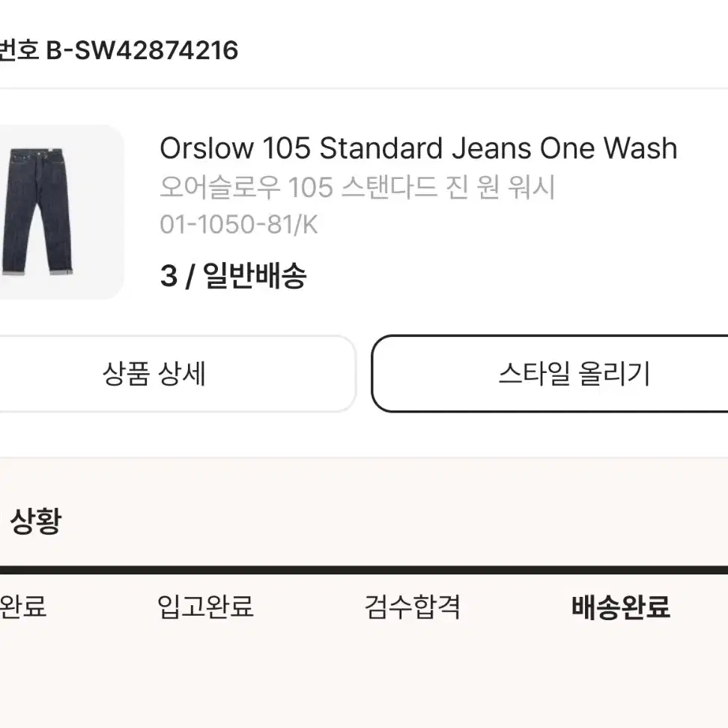Screen dimensions: 728x728
Task: Select order number B-SW42874216
Action: pyautogui.click(x=142, y=50)
